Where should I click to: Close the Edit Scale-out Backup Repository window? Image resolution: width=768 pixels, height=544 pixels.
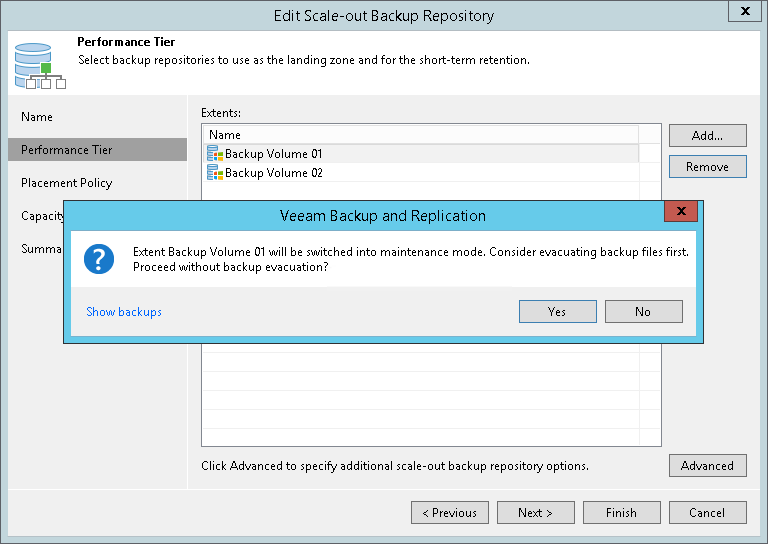click(744, 12)
